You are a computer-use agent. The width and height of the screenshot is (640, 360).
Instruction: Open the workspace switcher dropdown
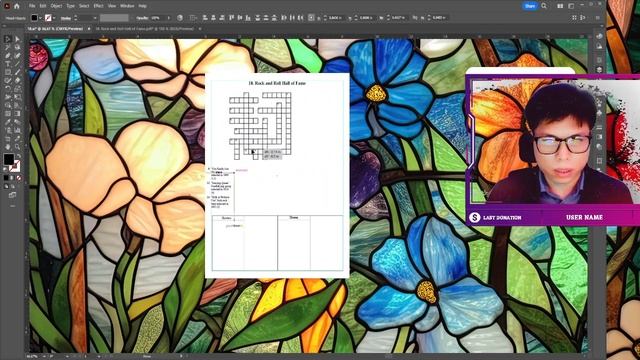[x=571, y=6]
